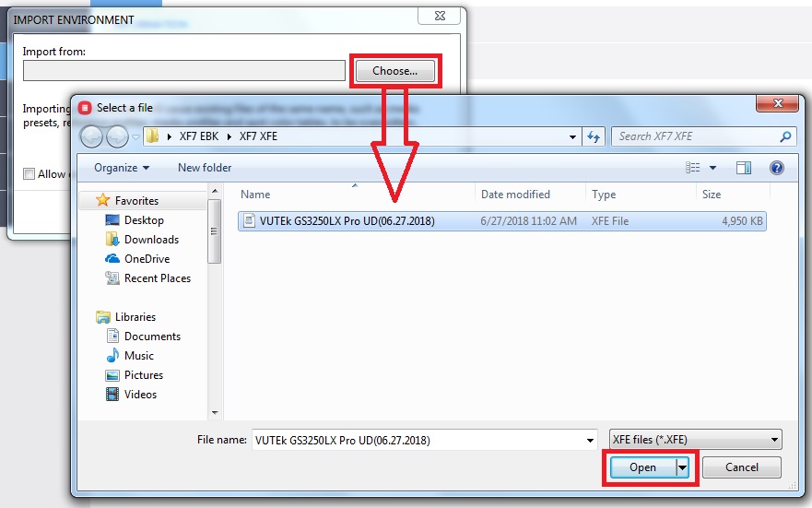Click the magnifier search icon
This screenshot has height=508, width=812.
point(785,136)
